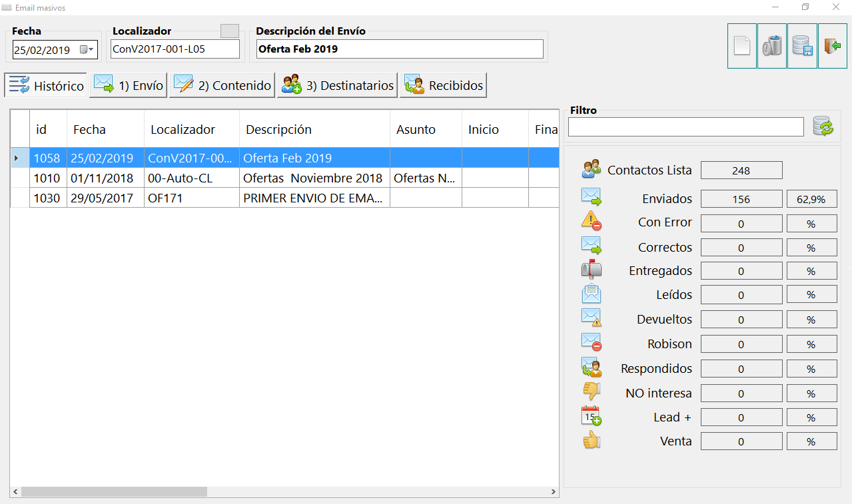Select the 3) Destinatarios tab
The width and height of the screenshot is (852, 504).
[337, 85]
